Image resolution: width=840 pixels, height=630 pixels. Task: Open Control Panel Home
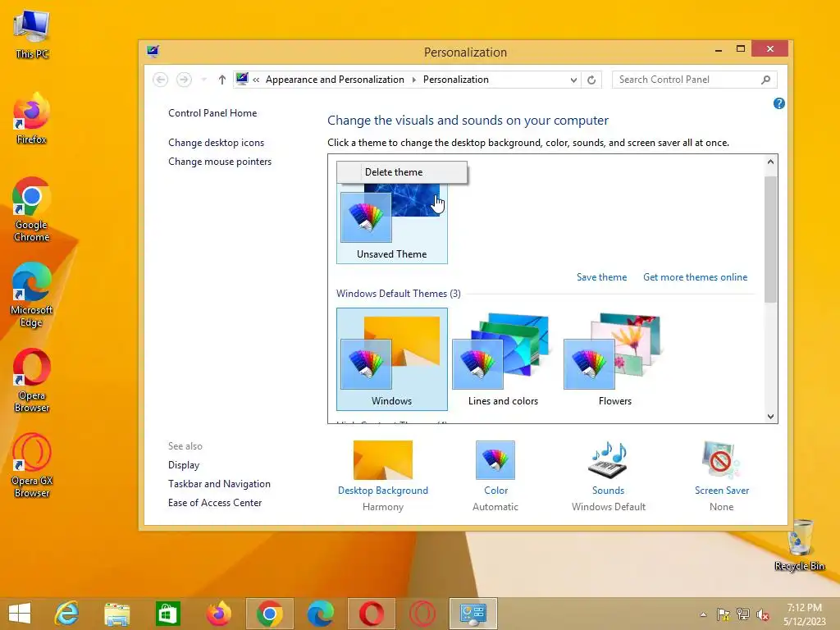click(x=212, y=113)
